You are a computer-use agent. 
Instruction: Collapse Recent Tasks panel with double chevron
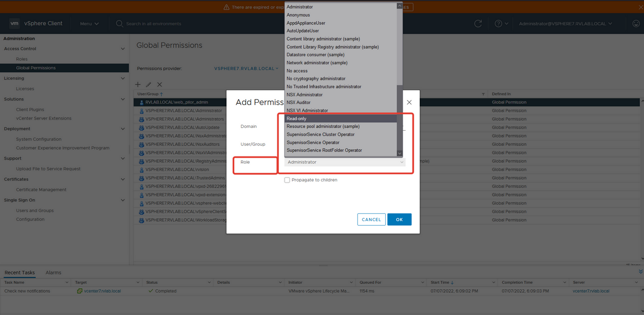click(641, 271)
